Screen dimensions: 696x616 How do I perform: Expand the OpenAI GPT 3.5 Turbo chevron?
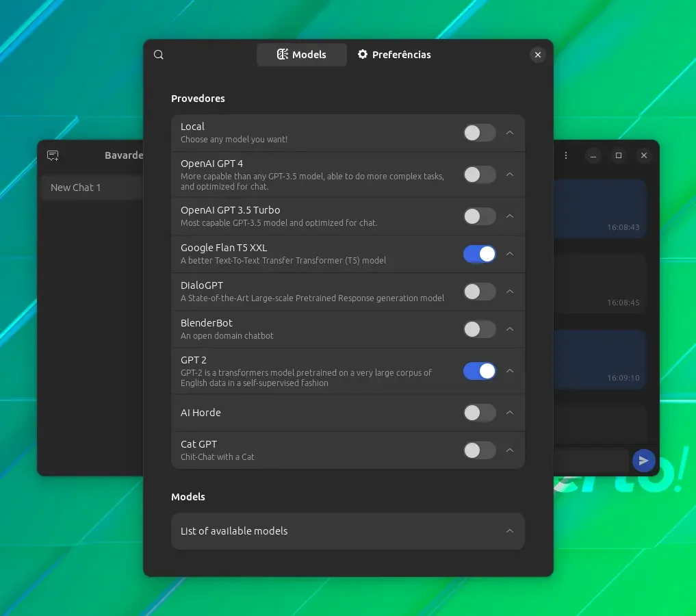click(510, 216)
